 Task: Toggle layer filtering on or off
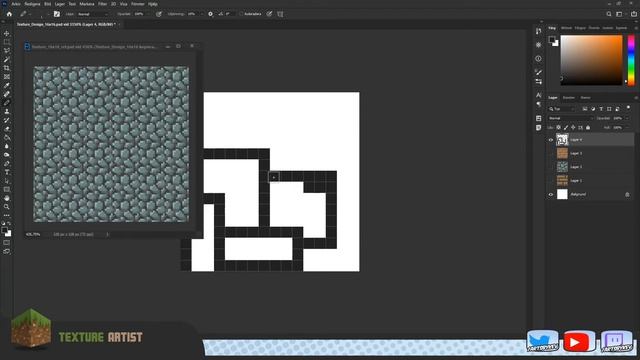628,108
